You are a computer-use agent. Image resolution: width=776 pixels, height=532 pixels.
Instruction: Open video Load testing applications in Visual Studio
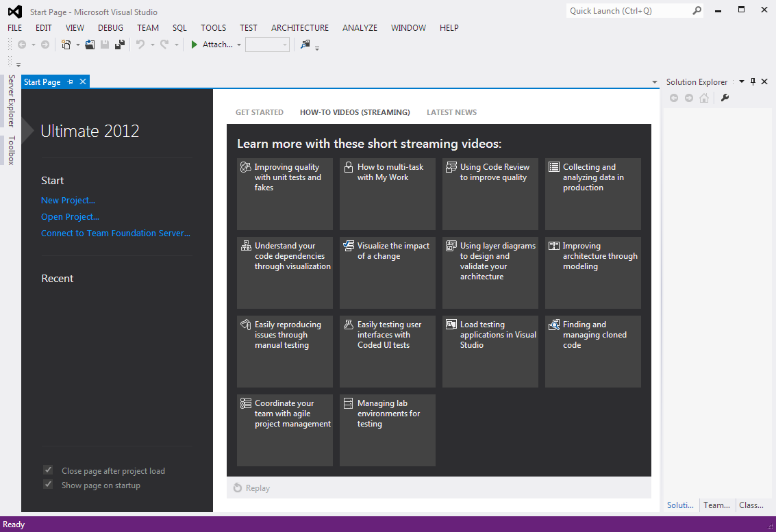[490, 351]
